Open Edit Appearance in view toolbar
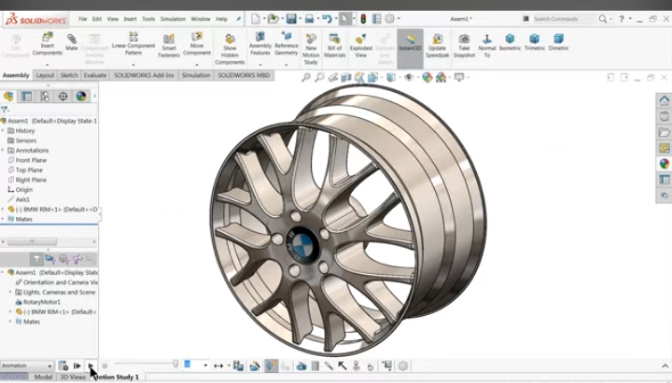This screenshot has height=383, width=672. coord(427,77)
